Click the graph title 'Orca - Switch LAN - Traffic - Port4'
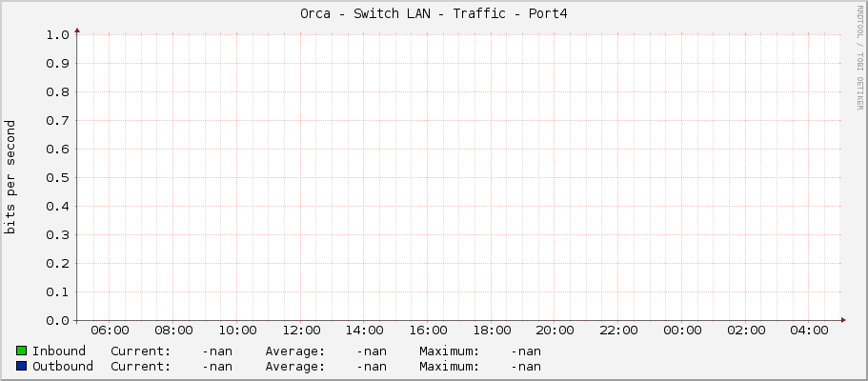The image size is (868, 381). click(x=434, y=14)
